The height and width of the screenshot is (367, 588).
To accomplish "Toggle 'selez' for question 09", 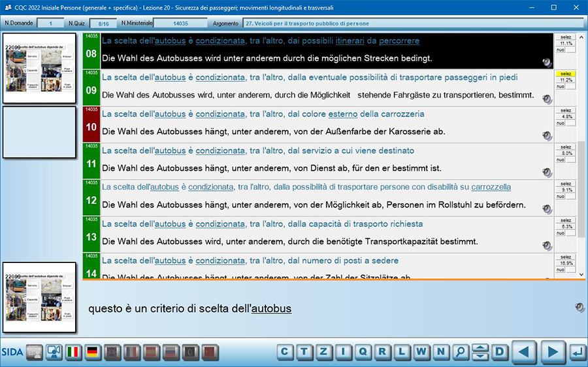I will 565,74.
